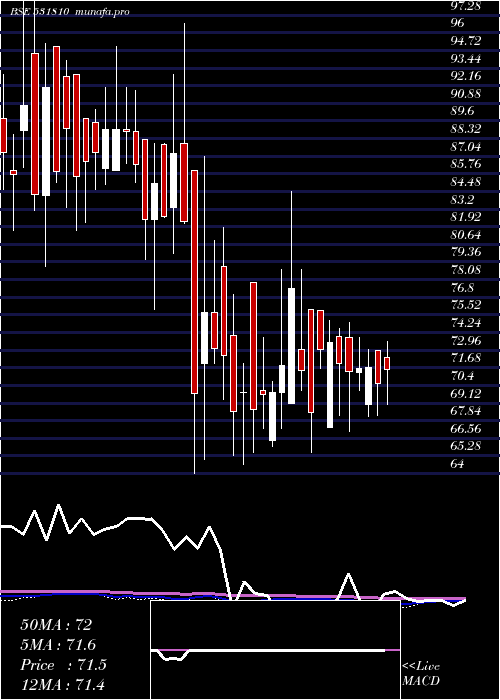Click the 93.44 price level label
The image size is (500, 700).
(467, 58)
